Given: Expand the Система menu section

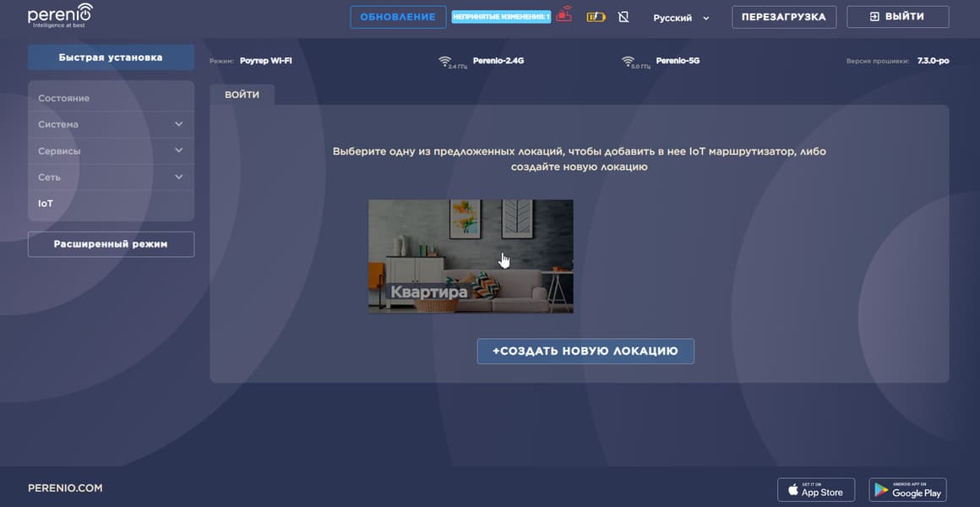Looking at the screenshot, I should pyautogui.click(x=111, y=124).
